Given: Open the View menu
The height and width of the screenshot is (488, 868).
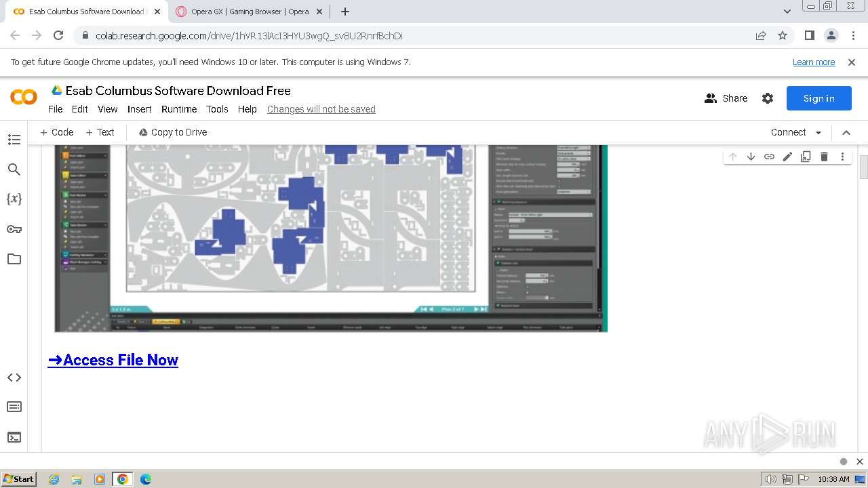Looking at the screenshot, I should [108, 109].
